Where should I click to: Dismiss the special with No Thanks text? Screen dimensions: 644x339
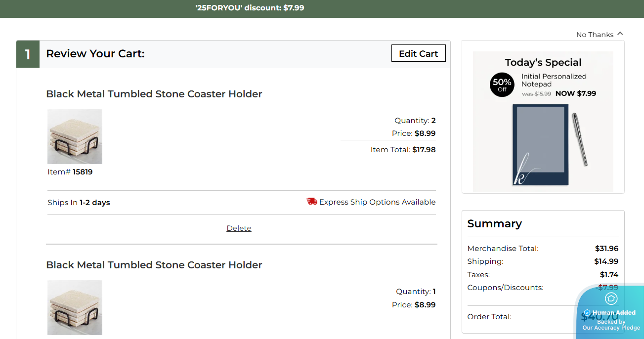pyautogui.click(x=595, y=35)
